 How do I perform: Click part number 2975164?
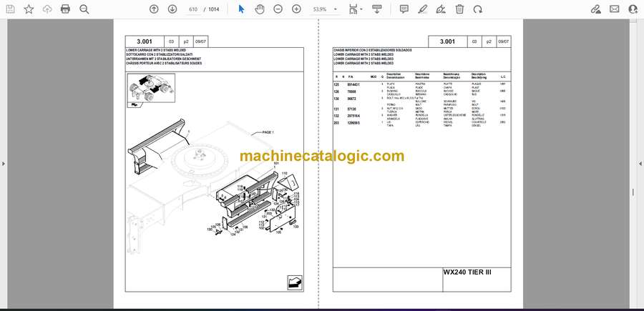[353, 116]
